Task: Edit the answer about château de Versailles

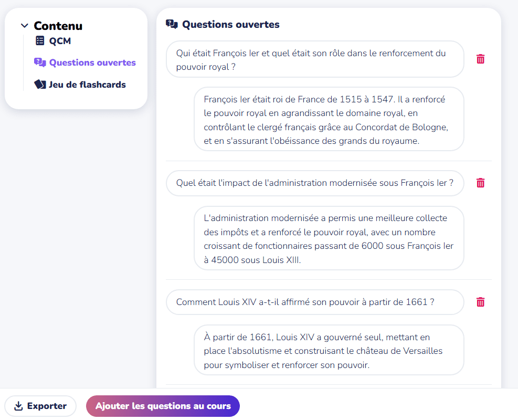Action: tap(329, 350)
